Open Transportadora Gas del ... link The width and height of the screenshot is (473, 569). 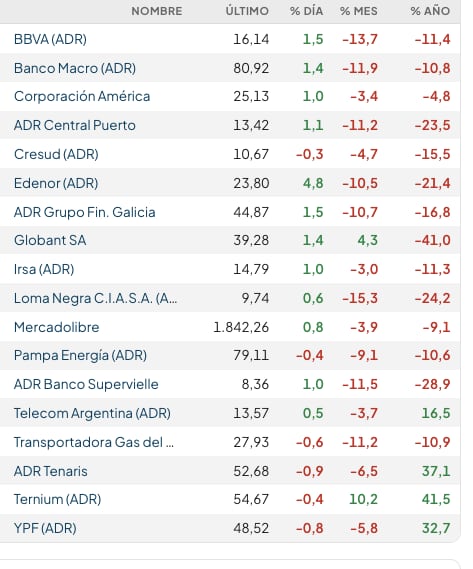pos(94,442)
